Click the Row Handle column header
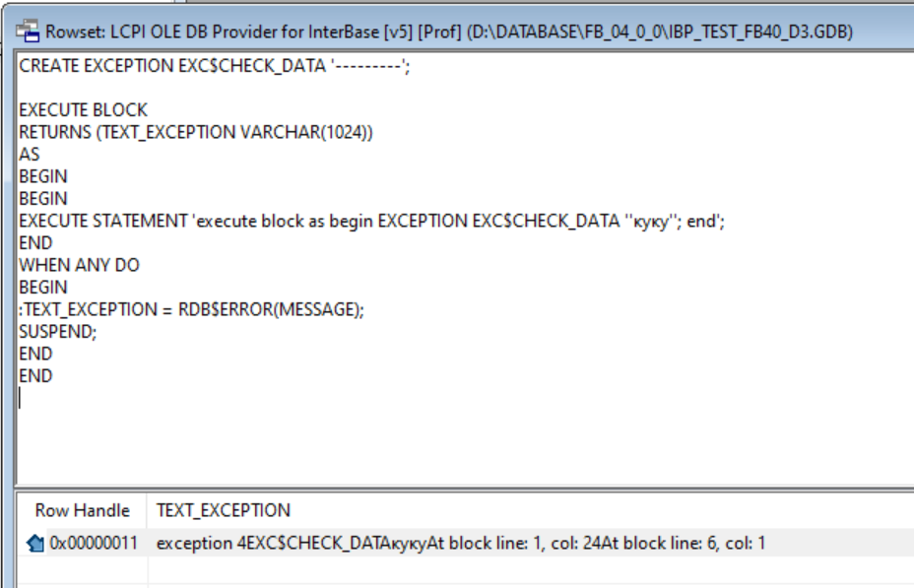This screenshot has width=914, height=588. pos(82,510)
